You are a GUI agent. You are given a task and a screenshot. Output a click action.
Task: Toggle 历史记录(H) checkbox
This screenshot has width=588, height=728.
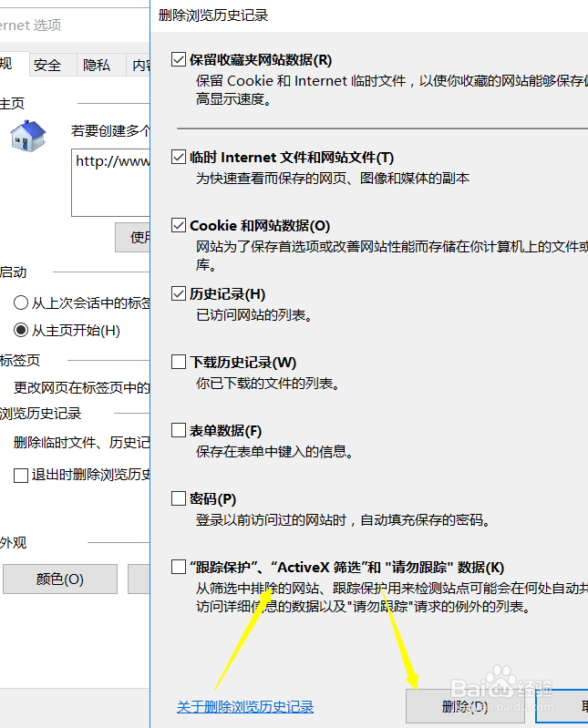[179, 293]
